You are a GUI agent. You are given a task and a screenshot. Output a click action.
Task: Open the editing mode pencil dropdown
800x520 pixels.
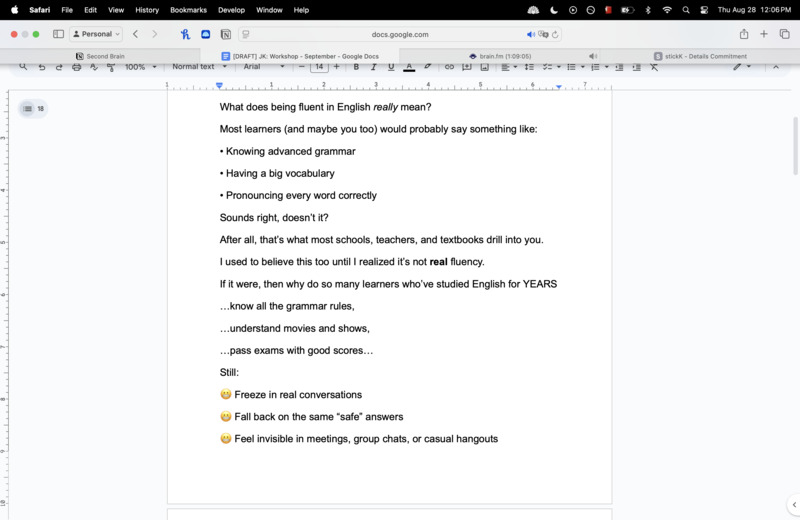click(x=742, y=67)
